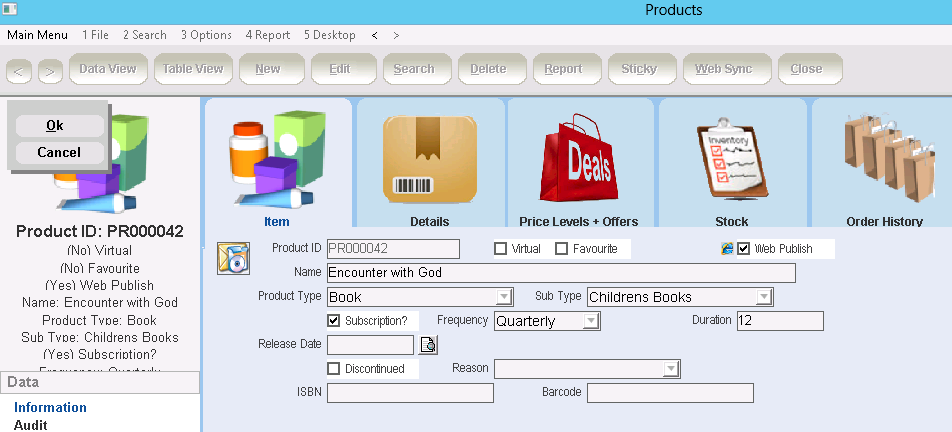Click the mail and CD icon beside Product ID
The image size is (952, 432).
234,259
